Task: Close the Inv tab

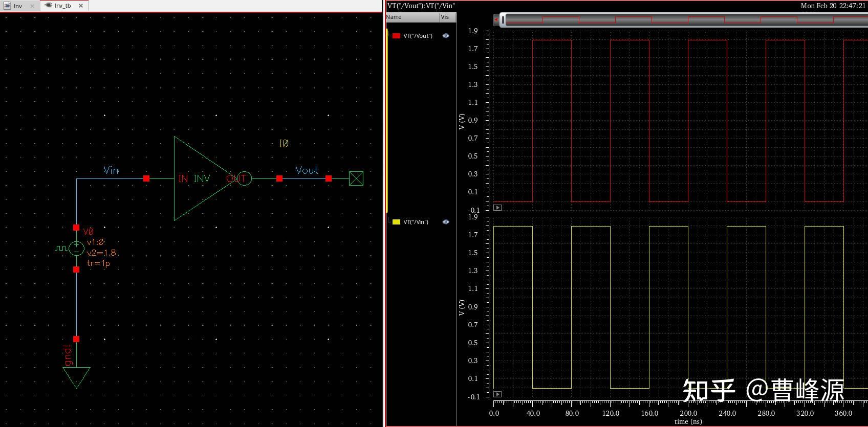Action: [x=32, y=6]
